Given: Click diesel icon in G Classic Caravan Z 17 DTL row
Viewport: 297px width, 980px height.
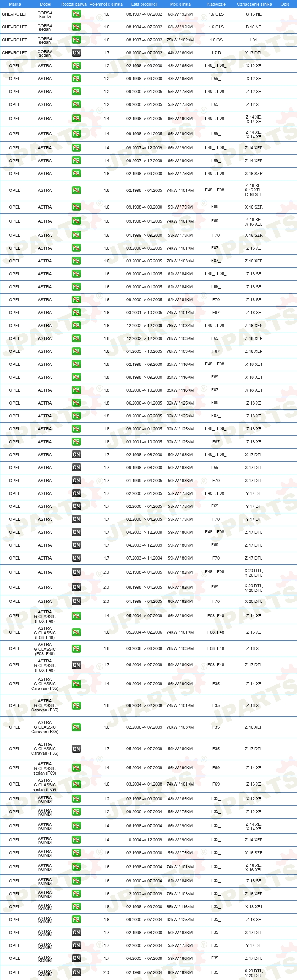Looking at the screenshot, I should 76,749.
